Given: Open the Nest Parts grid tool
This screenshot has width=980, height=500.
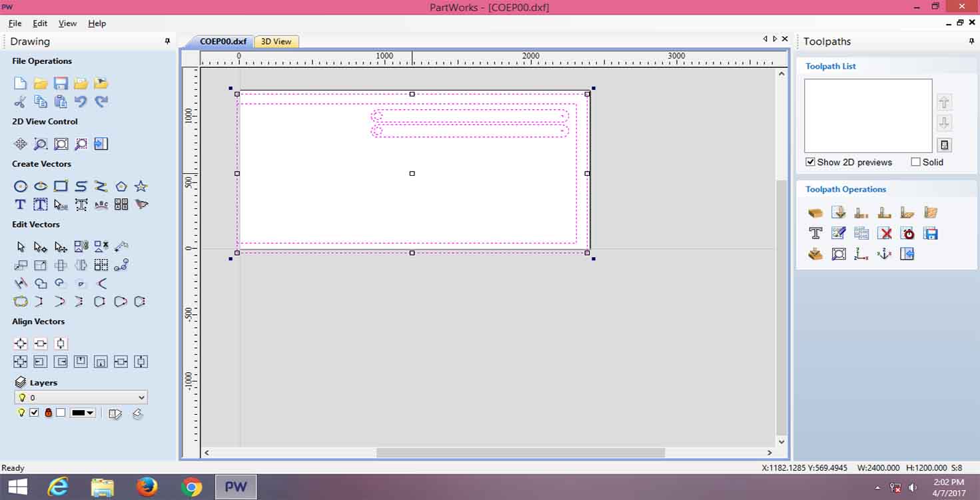Looking at the screenshot, I should 121,204.
